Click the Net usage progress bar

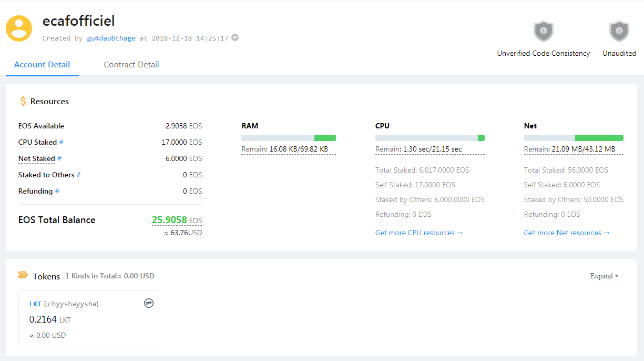click(x=574, y=138)
